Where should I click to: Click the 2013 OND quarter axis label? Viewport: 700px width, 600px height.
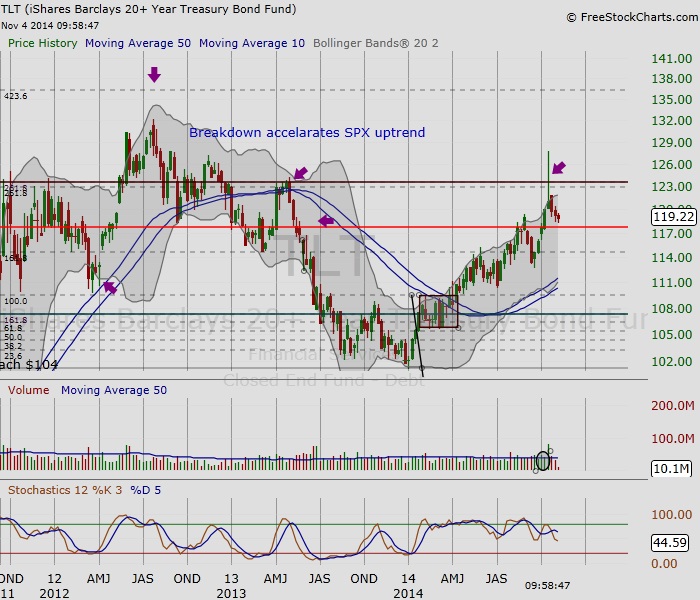coord(364,579)
